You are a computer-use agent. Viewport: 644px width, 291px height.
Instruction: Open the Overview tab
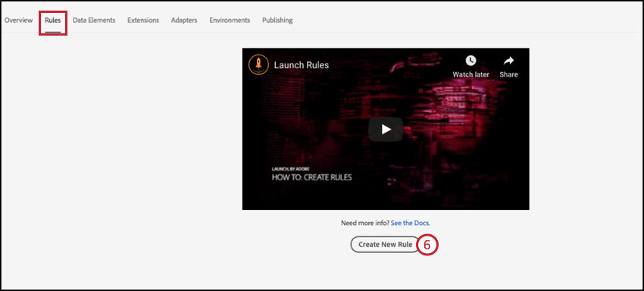[18, 20]
